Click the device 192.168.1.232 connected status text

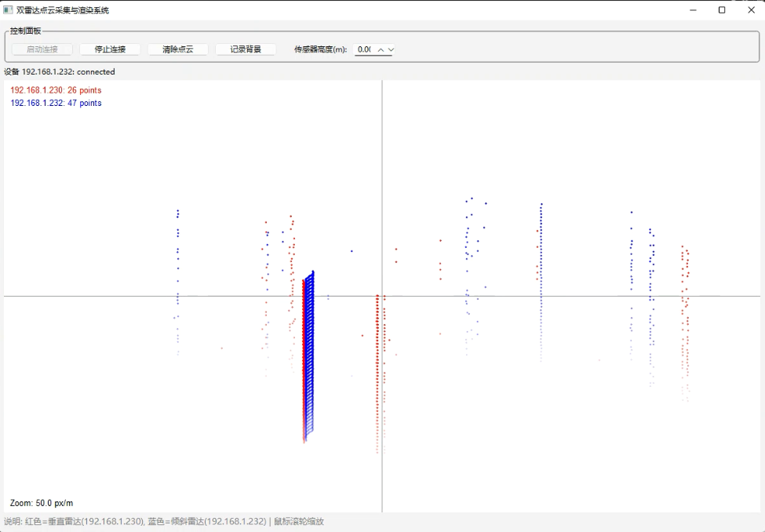point(60,71)
